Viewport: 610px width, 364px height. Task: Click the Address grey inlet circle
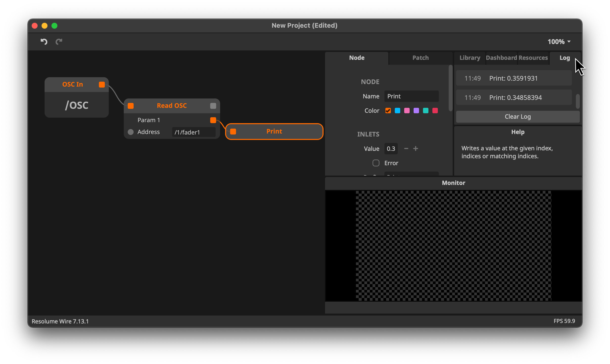(x=131, y=132)
